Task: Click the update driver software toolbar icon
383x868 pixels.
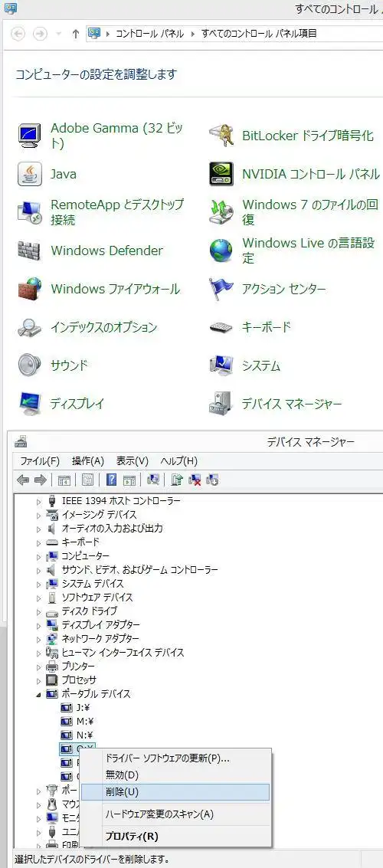Action: click(177, 480)
